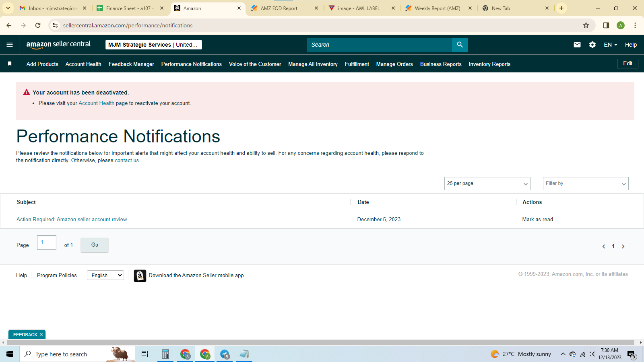Screen dimensions: 644x362
Task: Open the Filter by dropdown
Action: 586,183
